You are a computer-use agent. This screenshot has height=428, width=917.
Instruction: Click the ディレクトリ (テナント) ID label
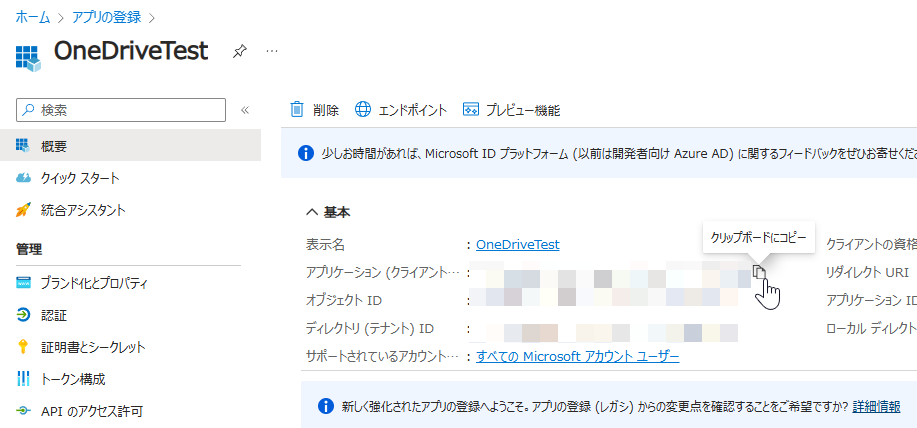click(x=370, y=329)
